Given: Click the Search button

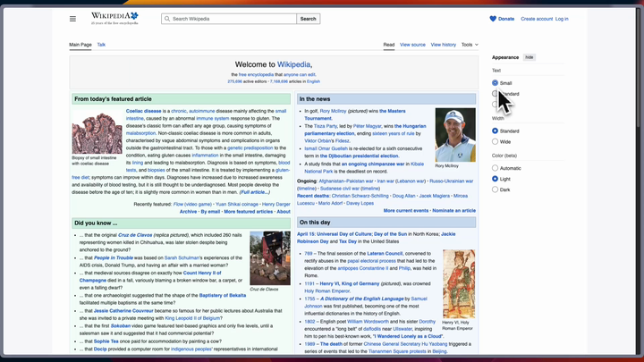Looking at the screenshot, I should point(308,19).
